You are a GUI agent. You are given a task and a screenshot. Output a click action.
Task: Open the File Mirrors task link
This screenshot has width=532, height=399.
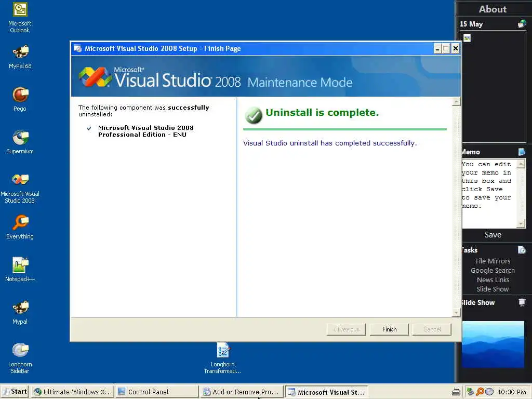point(493,261)
